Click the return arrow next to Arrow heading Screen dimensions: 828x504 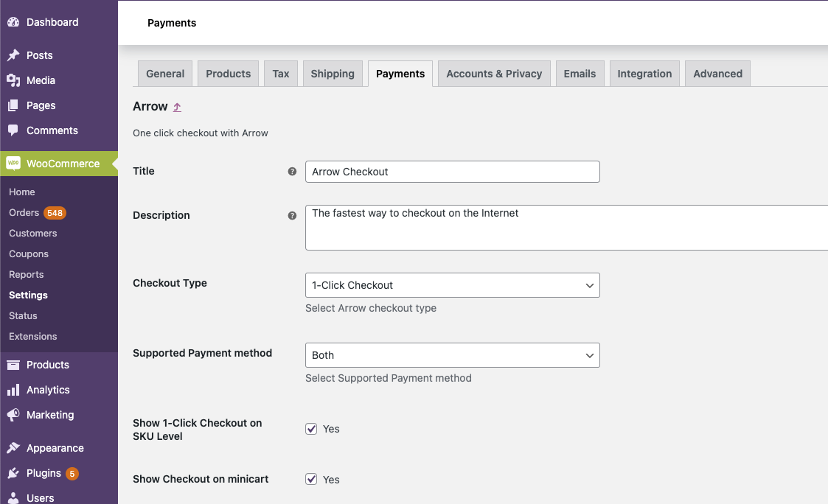click(177, 108)
